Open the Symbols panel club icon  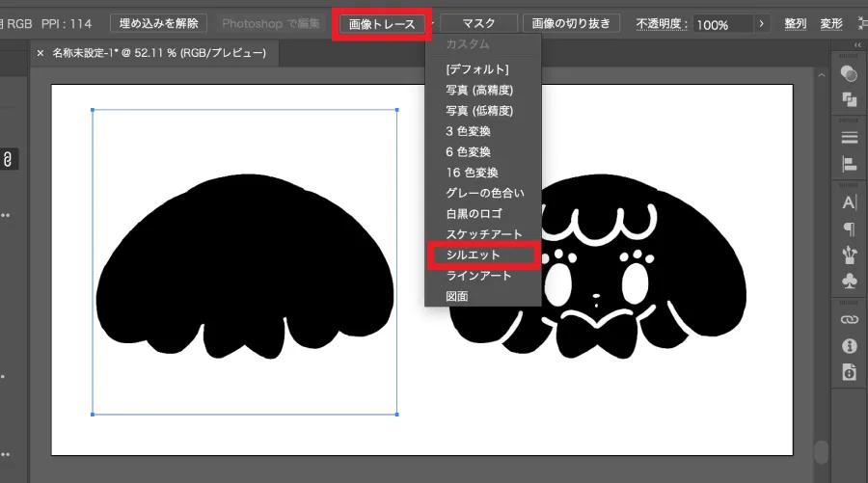click(x=849, y=282)
